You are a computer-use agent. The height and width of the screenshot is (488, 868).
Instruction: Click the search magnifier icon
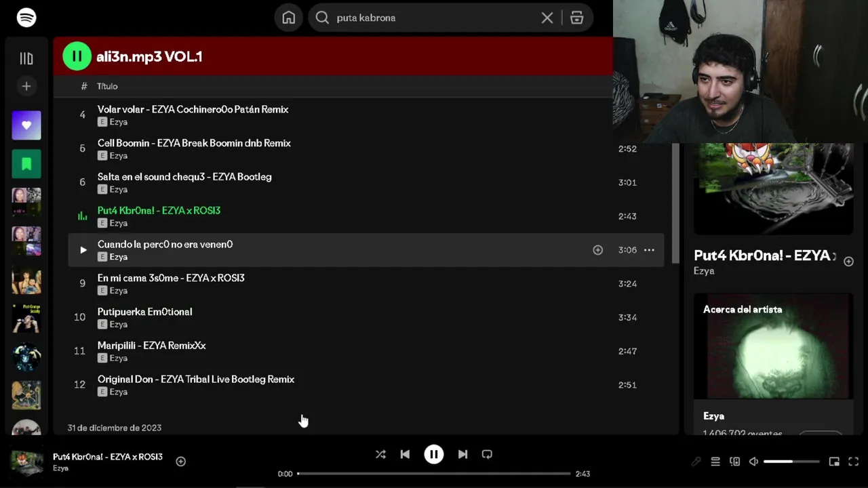pos(323,18)
